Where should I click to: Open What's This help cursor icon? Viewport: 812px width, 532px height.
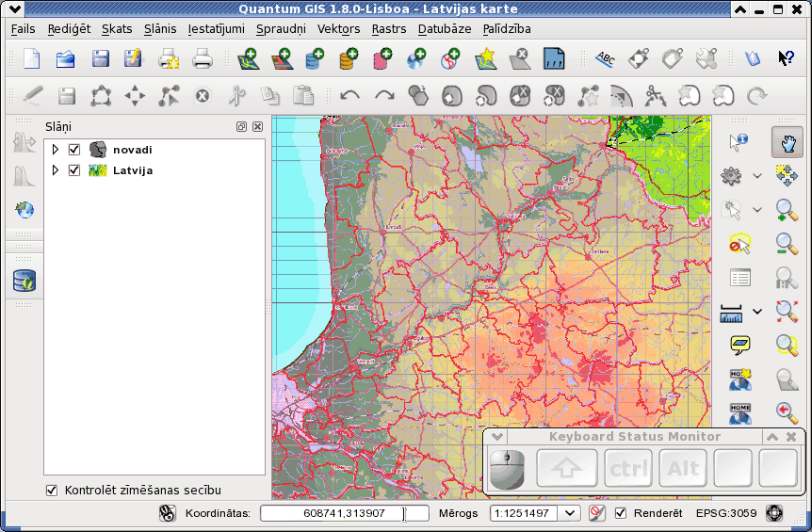point(787,58)
